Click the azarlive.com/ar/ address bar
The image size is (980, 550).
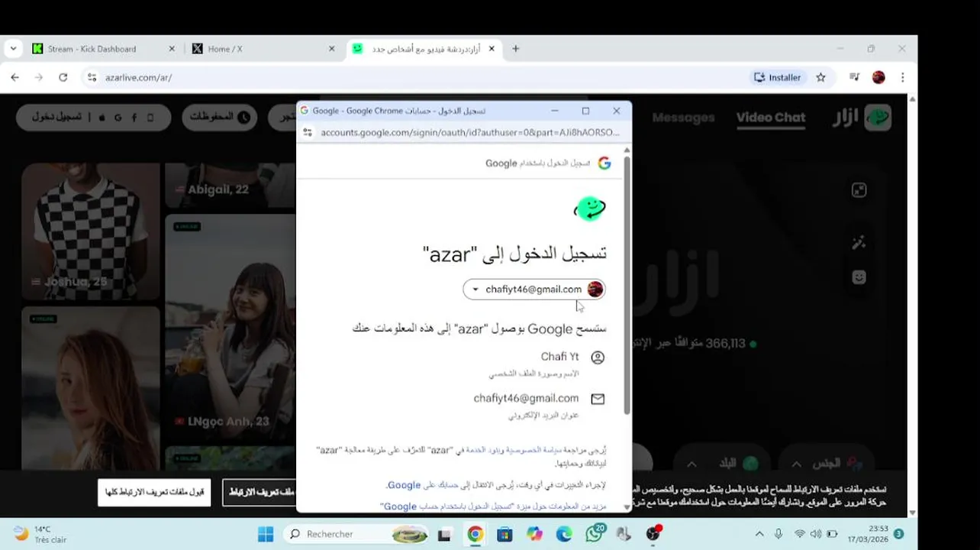coord(412,77)
